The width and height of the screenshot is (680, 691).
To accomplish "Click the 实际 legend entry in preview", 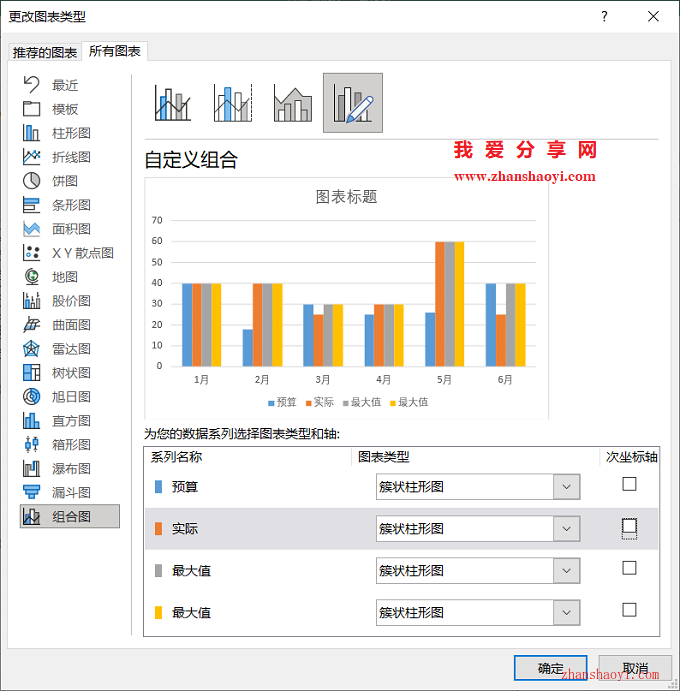I will [x=320, y=402].
